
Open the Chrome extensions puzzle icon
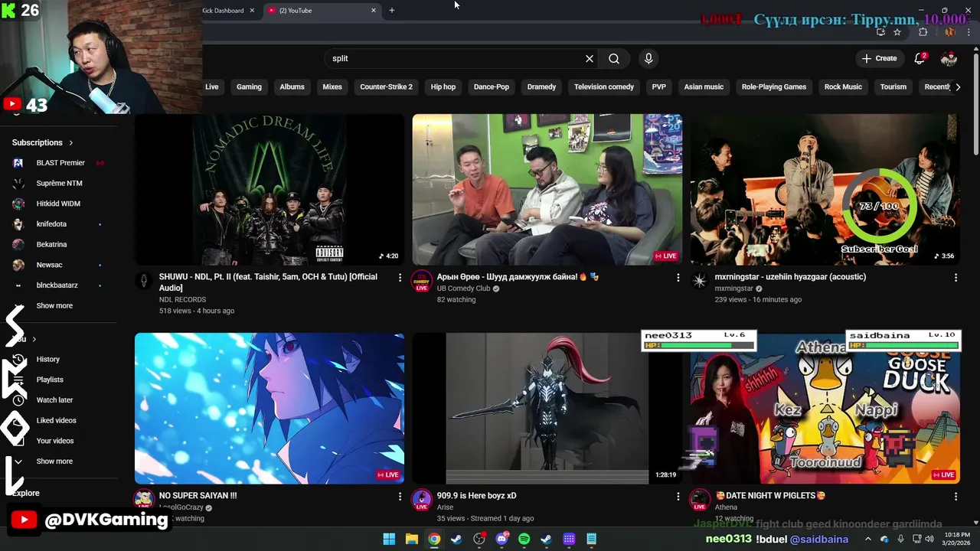(x=923, y=32)
